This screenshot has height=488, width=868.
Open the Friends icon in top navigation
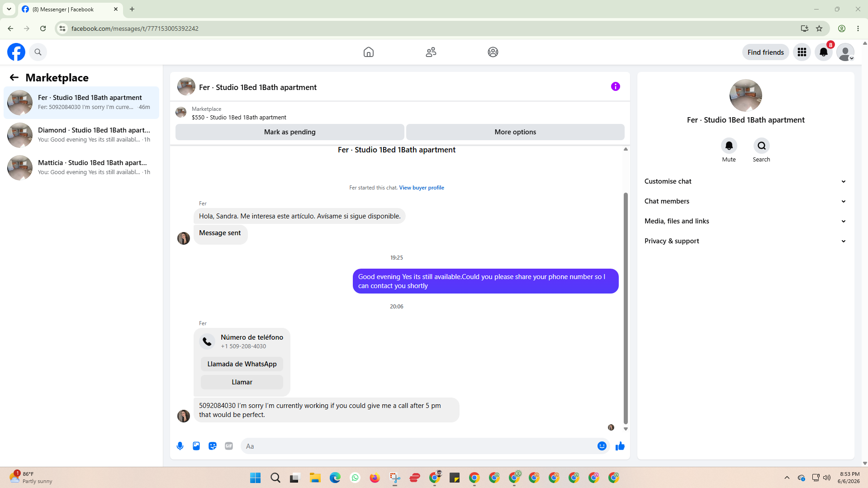[431, 52]
